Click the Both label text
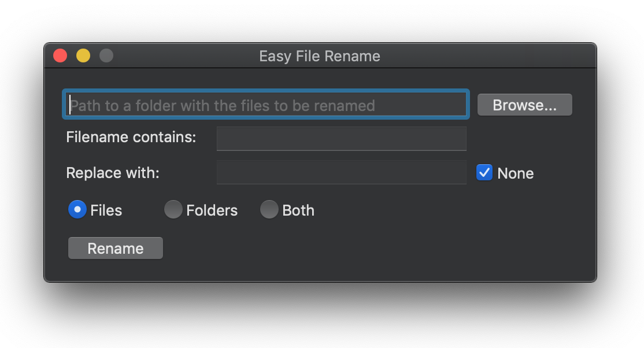 pos(298,210)
